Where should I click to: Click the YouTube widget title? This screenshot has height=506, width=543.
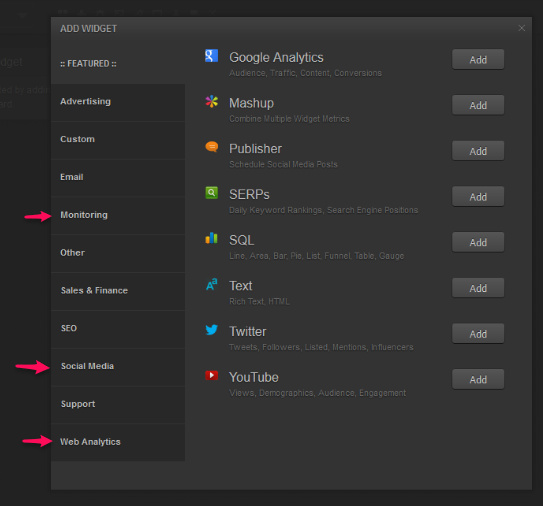tap(254, 378)
